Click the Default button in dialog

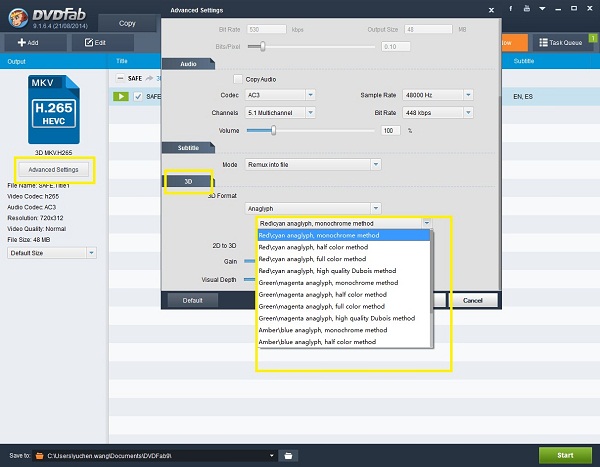point(192,300)
